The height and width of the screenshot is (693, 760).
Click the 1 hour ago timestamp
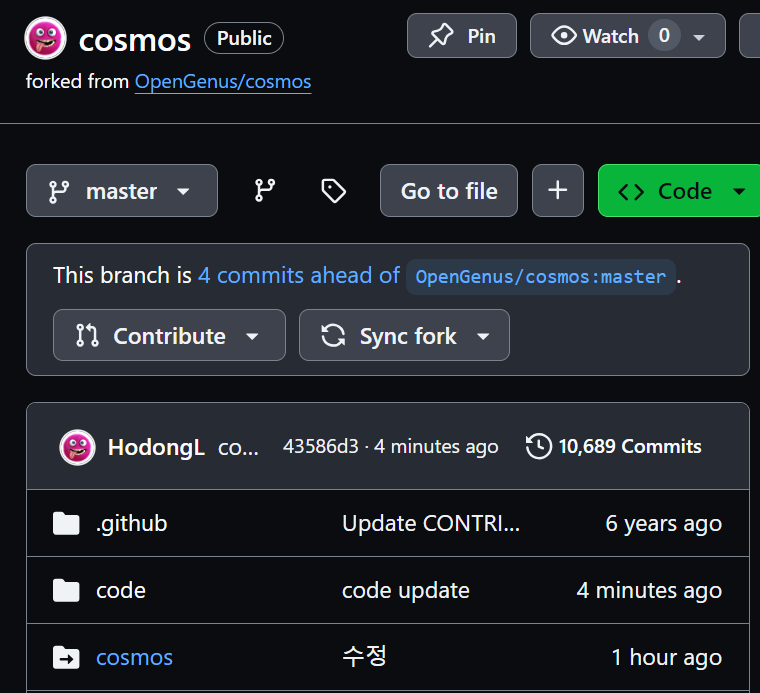(666, 657)
